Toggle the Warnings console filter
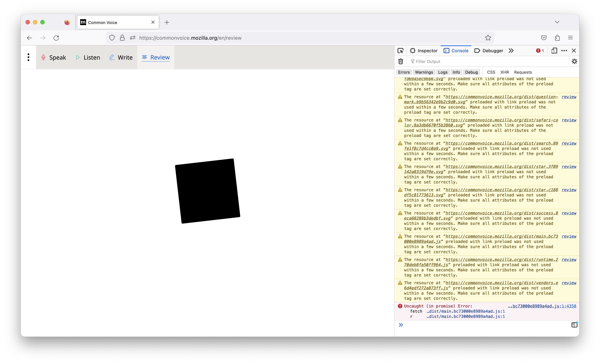This screenshot has height=364, width=600. pos(424,72)
